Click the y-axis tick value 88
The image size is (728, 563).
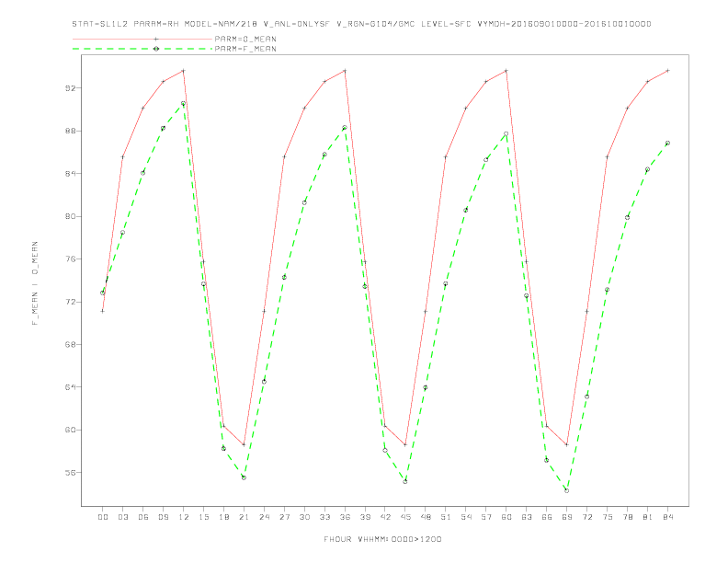[70, 131]
